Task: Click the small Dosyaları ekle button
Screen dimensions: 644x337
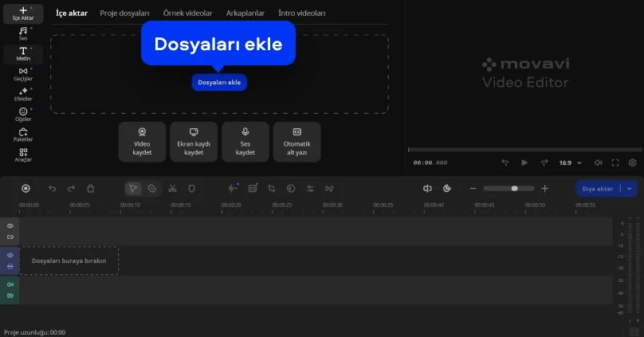Action: [219, 82]
